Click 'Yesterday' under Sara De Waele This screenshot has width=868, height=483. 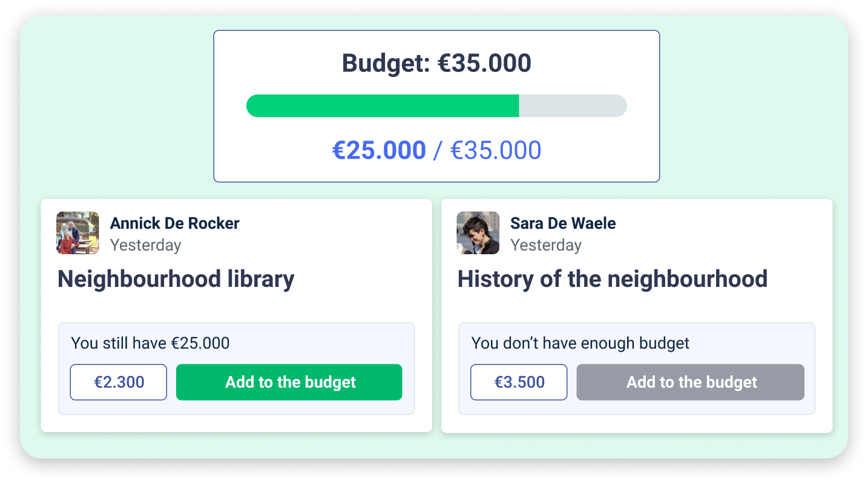pyautogui.click(x=545, y=245)
